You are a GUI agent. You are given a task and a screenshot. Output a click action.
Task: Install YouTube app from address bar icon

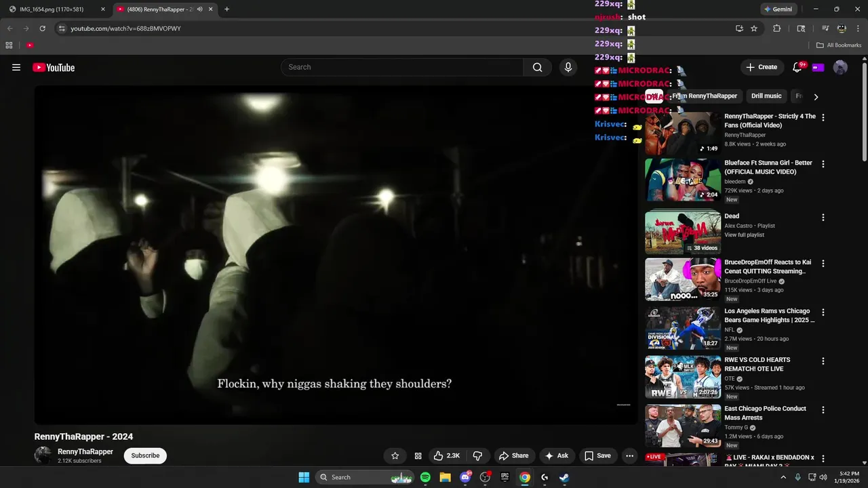(739, 28)
